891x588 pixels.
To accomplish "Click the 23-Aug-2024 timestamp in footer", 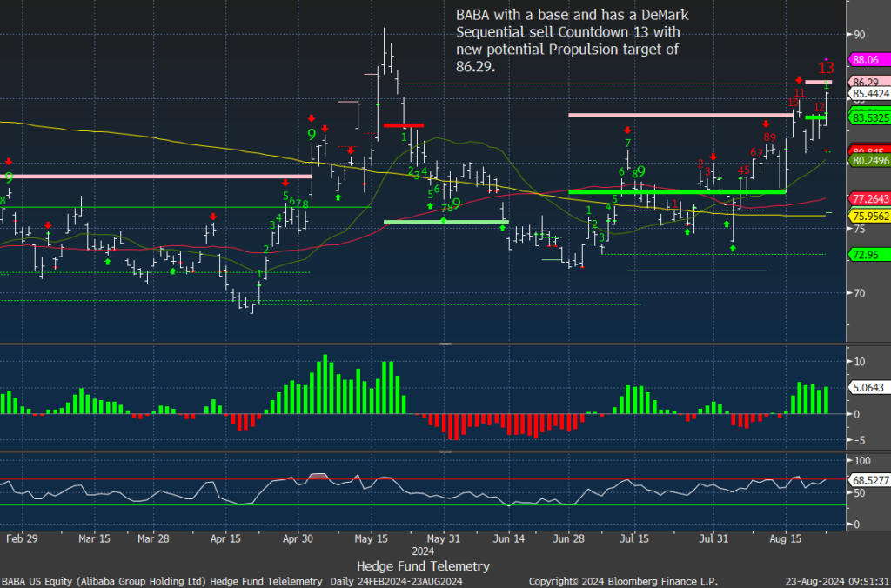I will [x=838, y=582].
